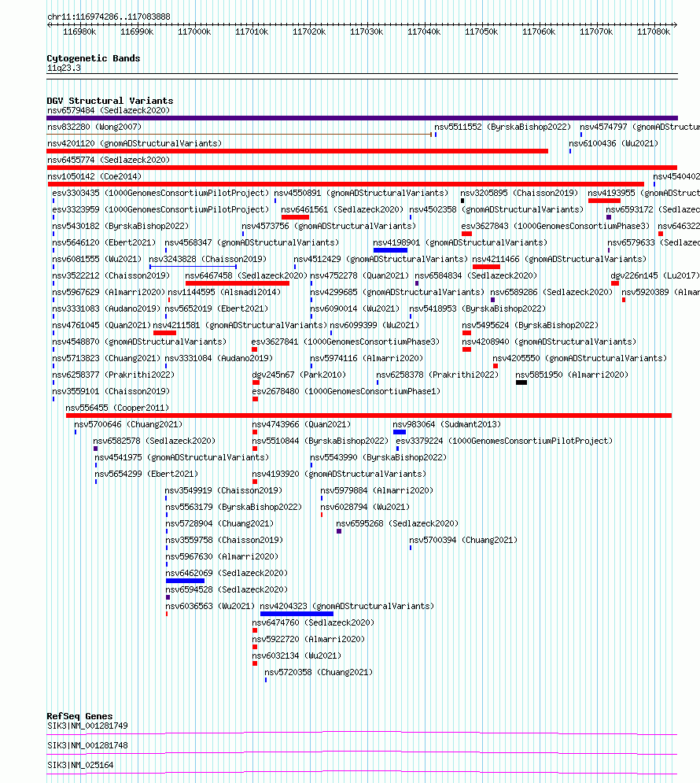Click nsv3522212 (Chaisson2019) label
700x783 pixels.
coord(111,275)
